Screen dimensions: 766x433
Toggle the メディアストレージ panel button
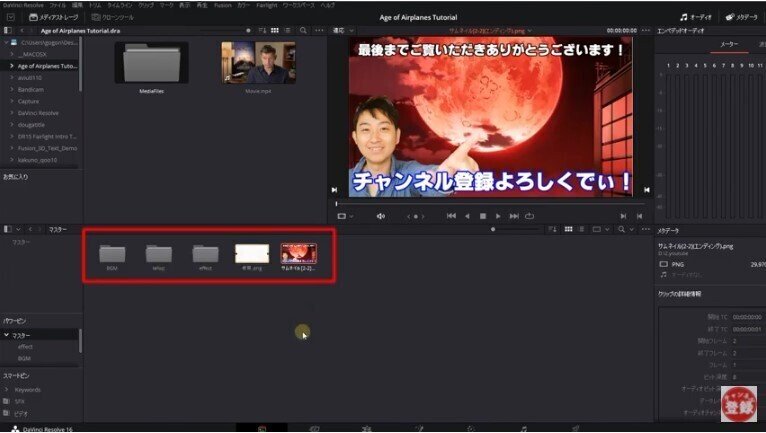click(54, 17)
